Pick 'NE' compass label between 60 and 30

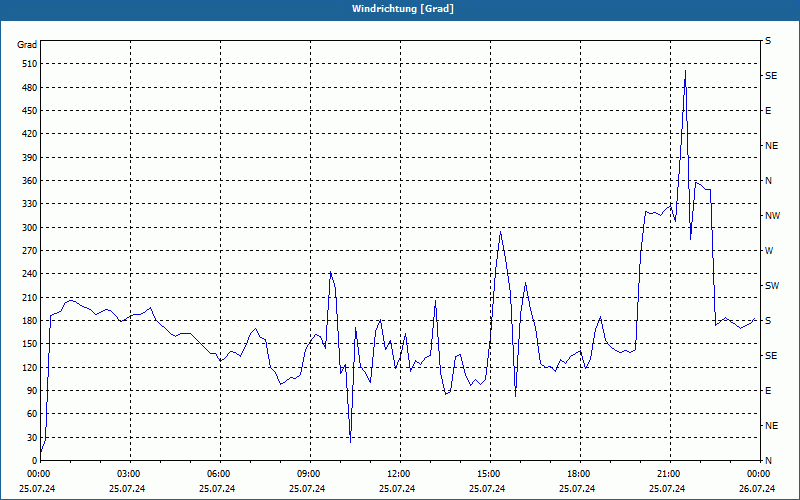click(771, 426)
